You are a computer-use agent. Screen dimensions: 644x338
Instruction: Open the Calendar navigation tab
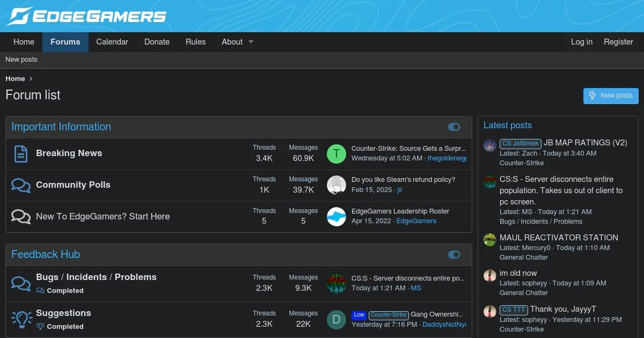pos(112,42)
